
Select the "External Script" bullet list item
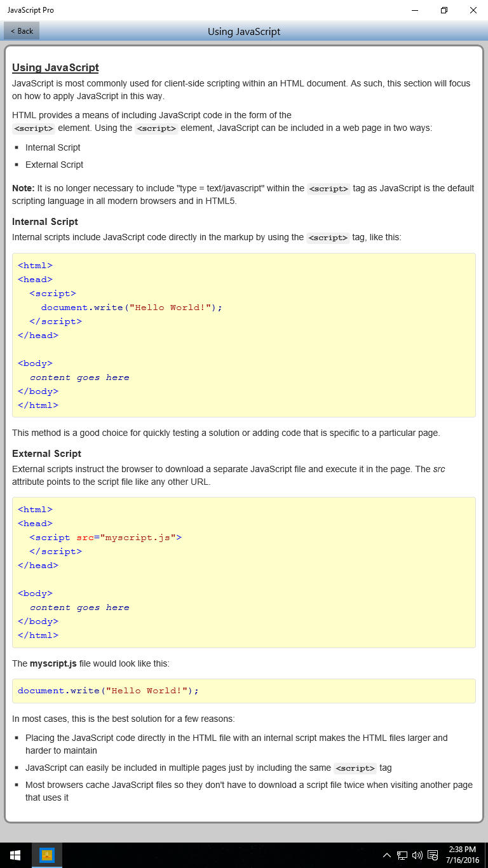tap(54, 165)
